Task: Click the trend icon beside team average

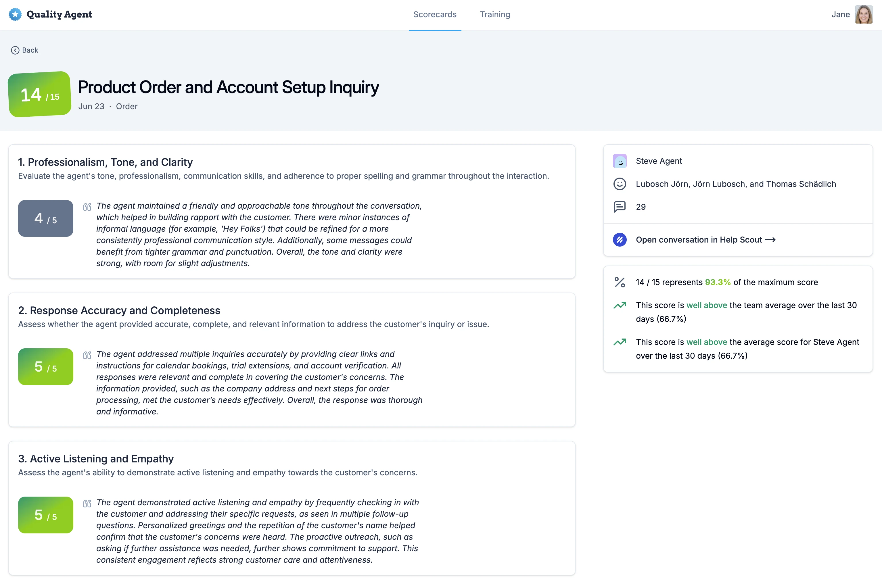Action: pos(620,305)
